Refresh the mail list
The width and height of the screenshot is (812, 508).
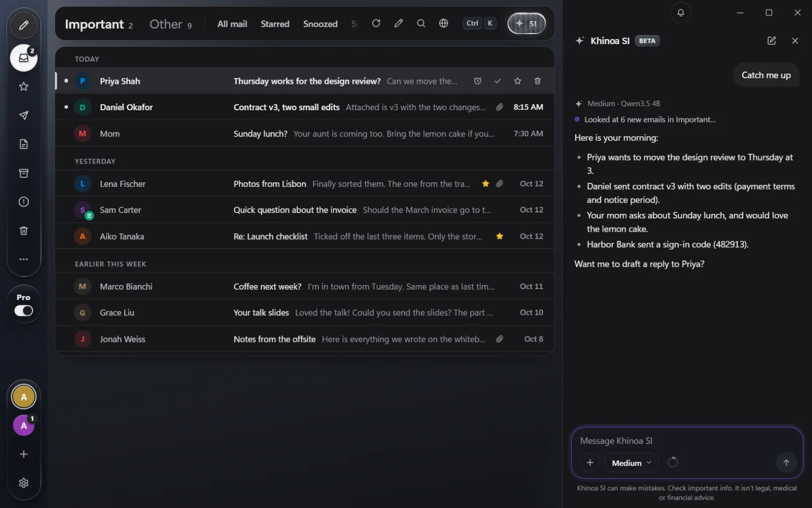pyautogui.click(x=376, y=23)
